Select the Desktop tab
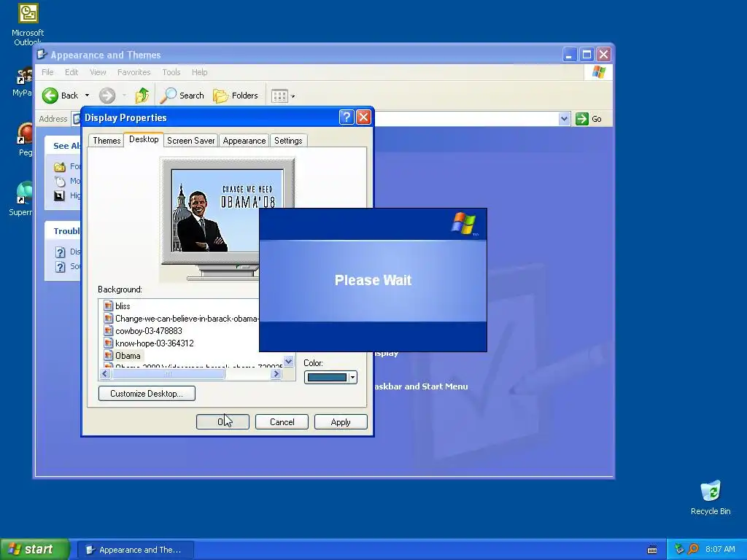This screenshot has width=747, height=560. 144,139
